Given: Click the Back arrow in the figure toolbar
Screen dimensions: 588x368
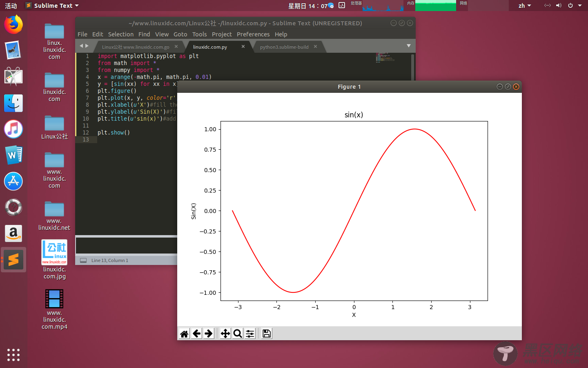Looking at the screenshot, I should [197, 334].
